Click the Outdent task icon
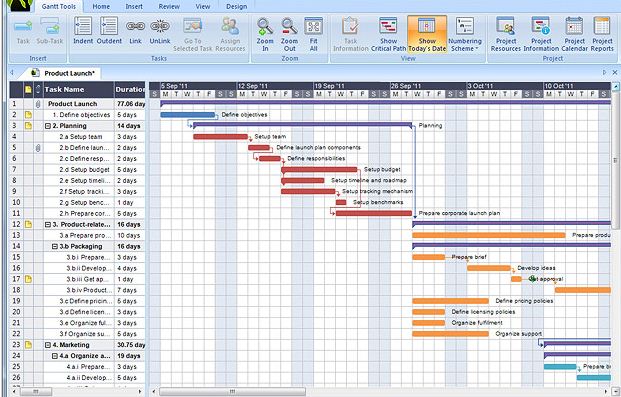The width and height of the screenshot is (621, 397). [109, 26]
